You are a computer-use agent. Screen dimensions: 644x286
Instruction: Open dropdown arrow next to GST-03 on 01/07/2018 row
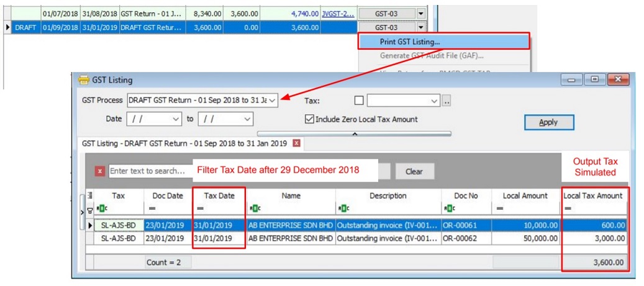pos(420,14)
